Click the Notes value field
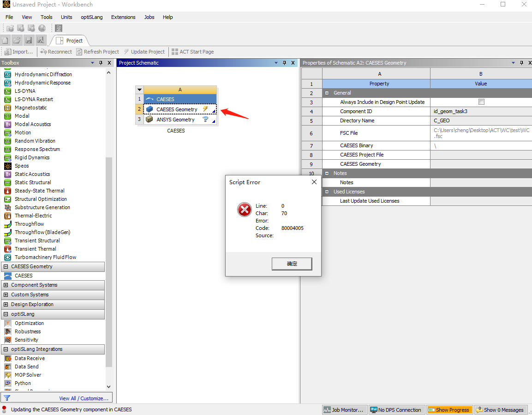The height and width of the screenshot is (415, 532). (481, 182)
